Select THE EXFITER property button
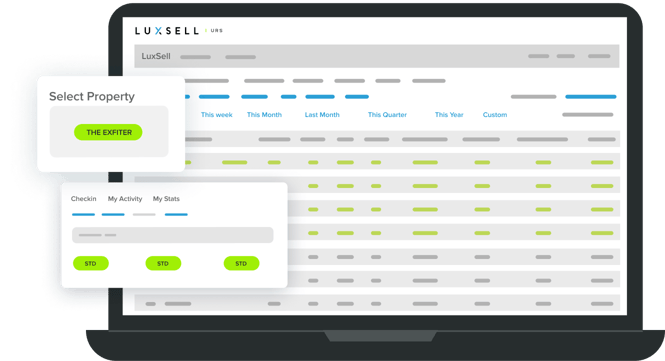Image resolution: width=665 pixels, height=361 pixels. [108, 132]
